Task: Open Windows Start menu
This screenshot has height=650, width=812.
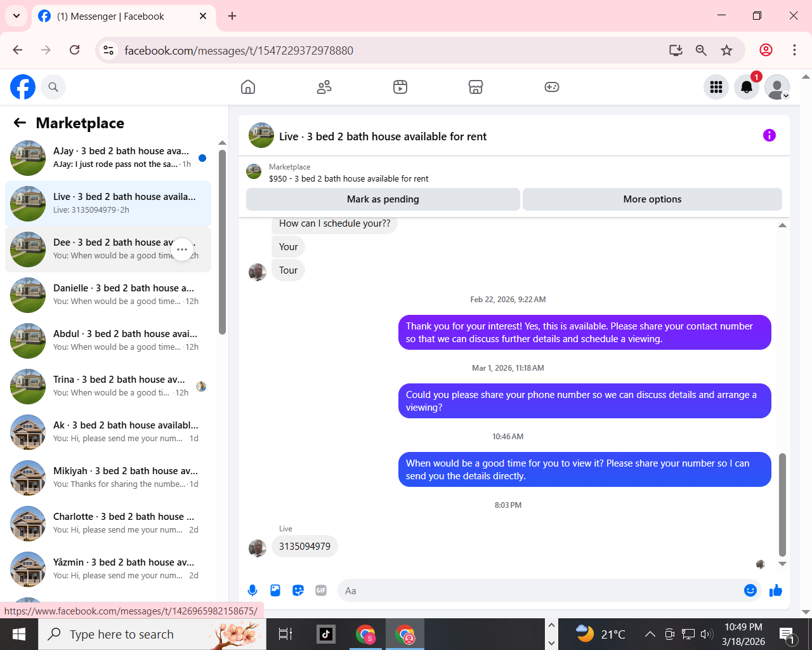Action: tap(19, 634)
